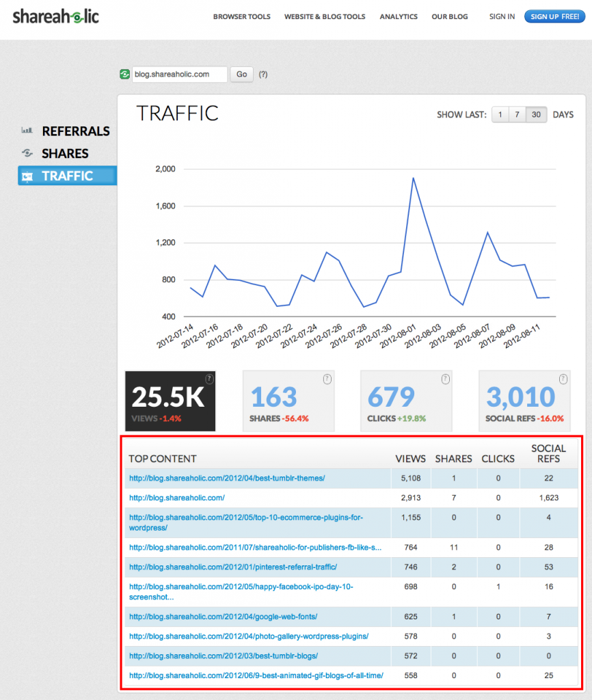Open happy-facebook-ipo-day link
The width and height of the screenshot is (592, 700).
[x=241, y=591]
